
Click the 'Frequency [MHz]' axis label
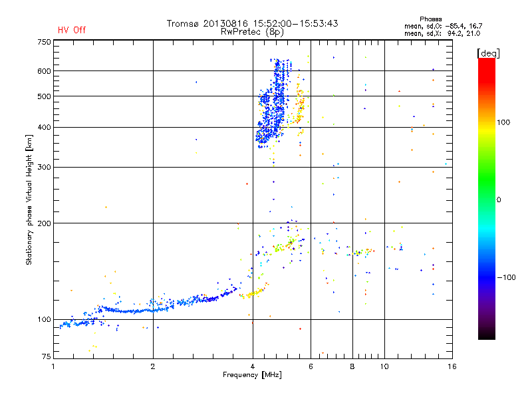coord(252,375)
